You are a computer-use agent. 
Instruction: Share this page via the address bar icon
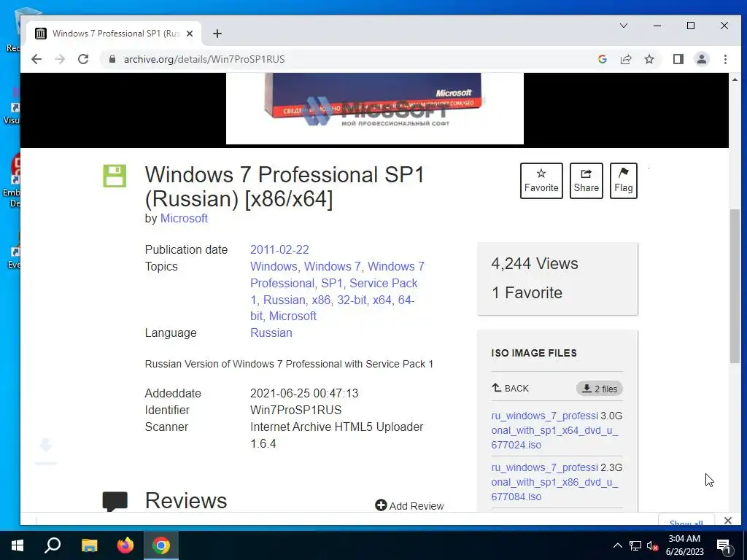[625, 59]
